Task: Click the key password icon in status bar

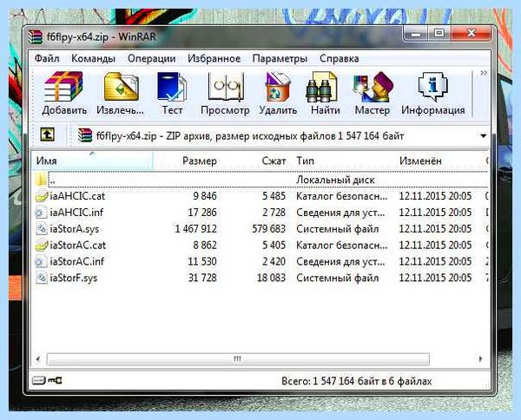Action: tap(55, 380)
